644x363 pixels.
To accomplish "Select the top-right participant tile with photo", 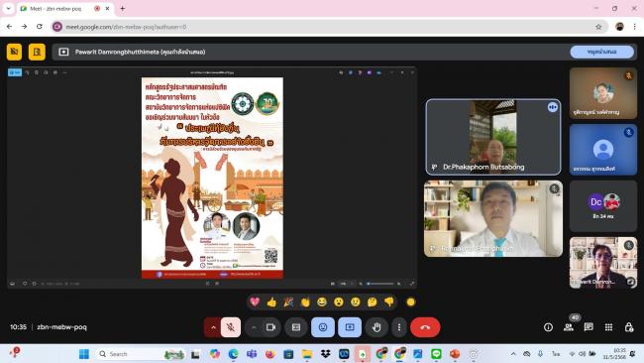I will pos(603,93).
